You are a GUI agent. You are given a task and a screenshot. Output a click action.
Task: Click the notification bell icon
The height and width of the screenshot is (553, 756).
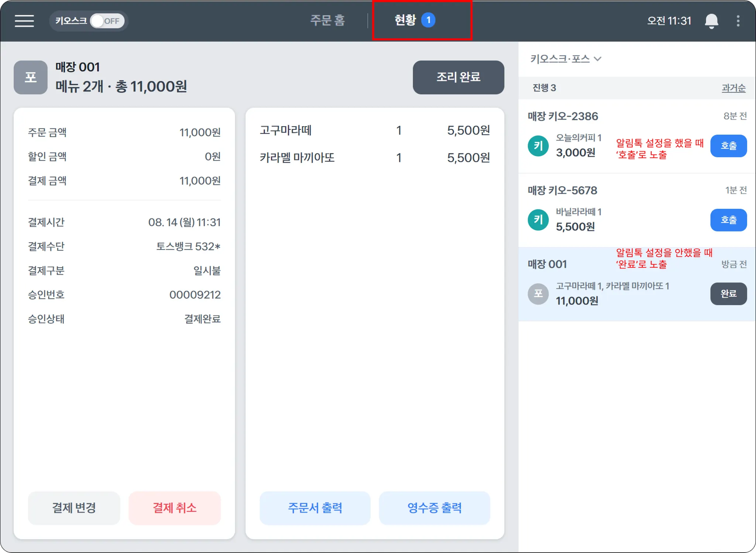tap(711, 21)
